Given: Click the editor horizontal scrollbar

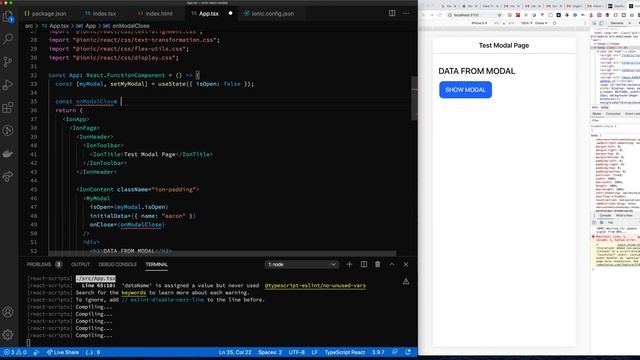Looking at the screenshot, I should tap(222, 253).
